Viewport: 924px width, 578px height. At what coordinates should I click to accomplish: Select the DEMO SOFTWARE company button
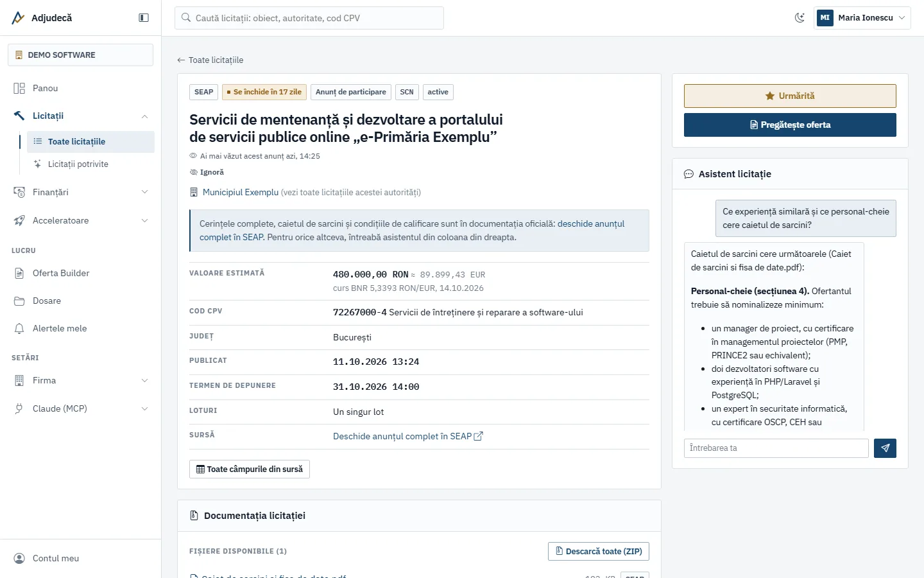80,55
